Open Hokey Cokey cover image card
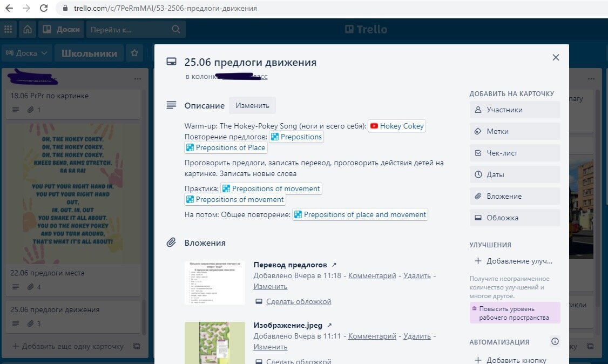 (x=72, y=194)
